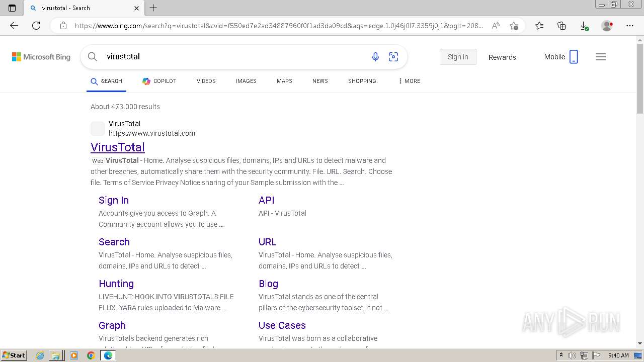Open the tab actions menu icon
Screen dimensions: 644x362
pyautogui.click(x=12, y=8)
